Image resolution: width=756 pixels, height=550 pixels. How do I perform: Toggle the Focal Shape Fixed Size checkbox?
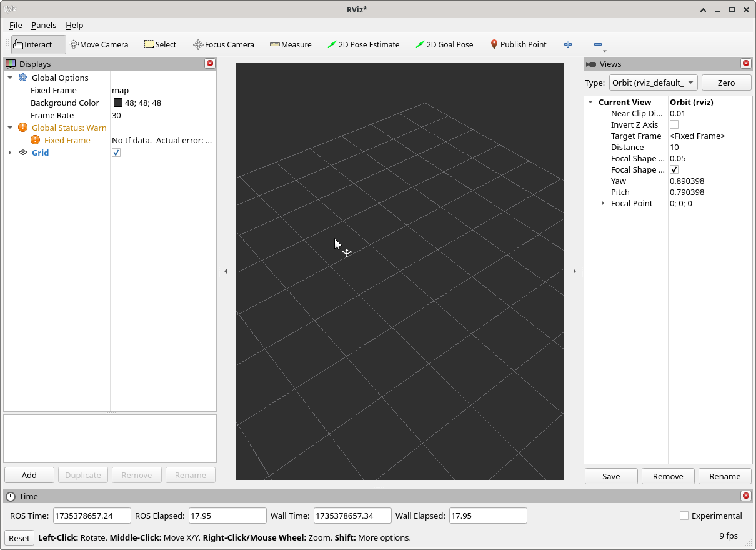674,169
